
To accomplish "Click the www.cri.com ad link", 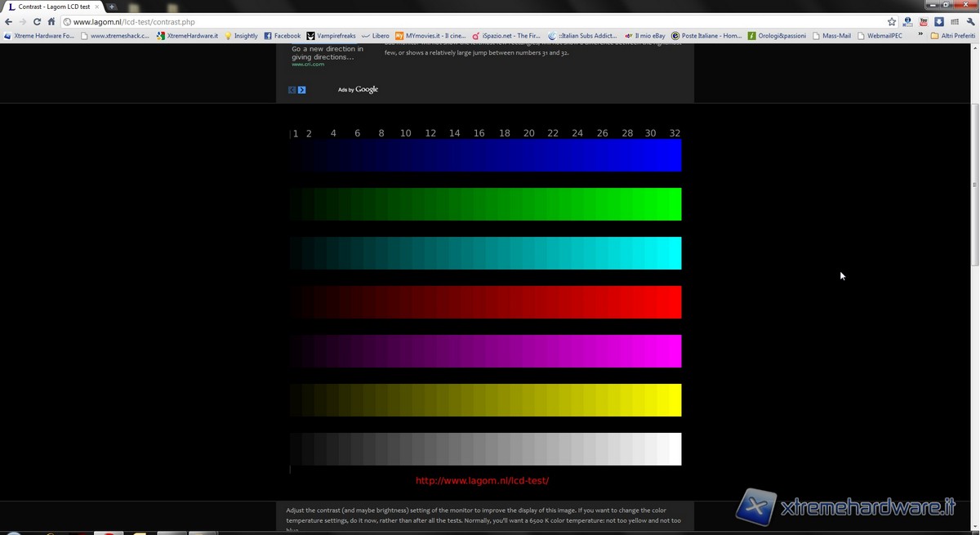I will (x=308, y=65).
